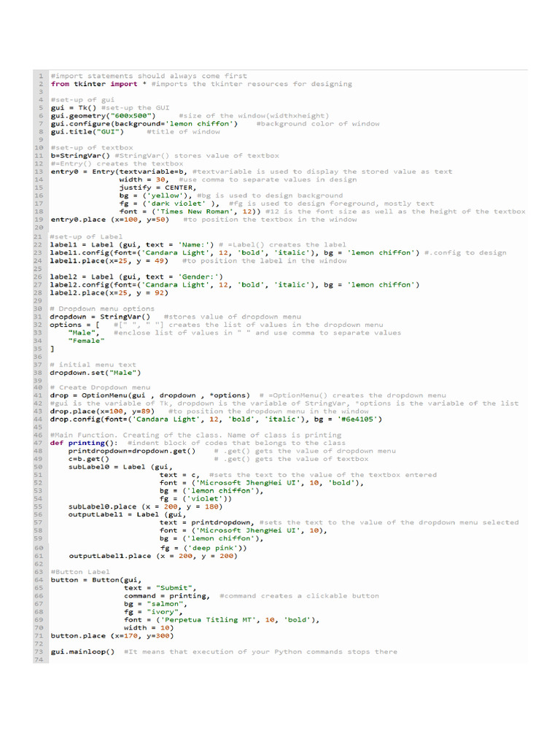Select the gui.geometry("600x500") line
Image resolution: width=560 pixels, height=747 pixels.
pos(104,116)
